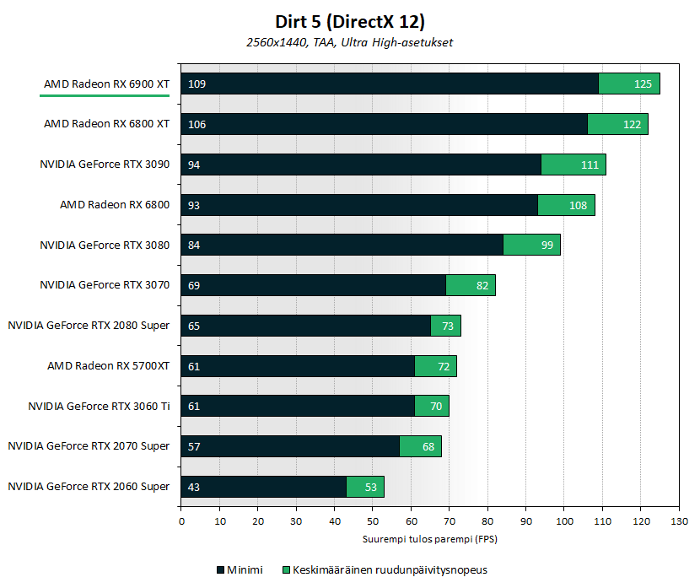Select the "Keskimääräinen ruudunpäivitysnopeus" legend label
This screenshot has height=588, width=700.
(390, 570)
